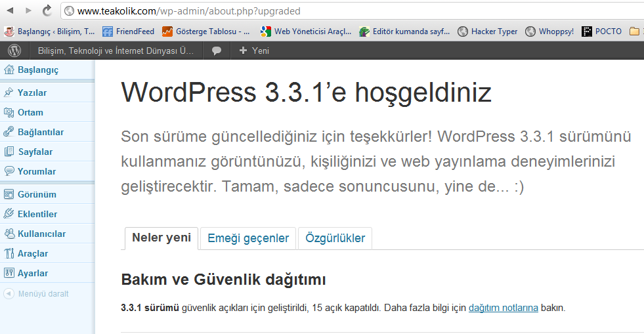Click the Yorumlar speech bubble icon
This screenshot has width=644, height=334.
pos(9,171)
